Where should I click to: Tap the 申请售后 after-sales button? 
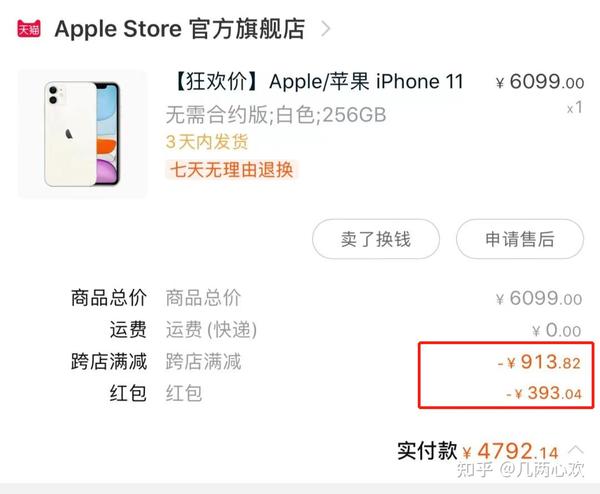(520, 239)
